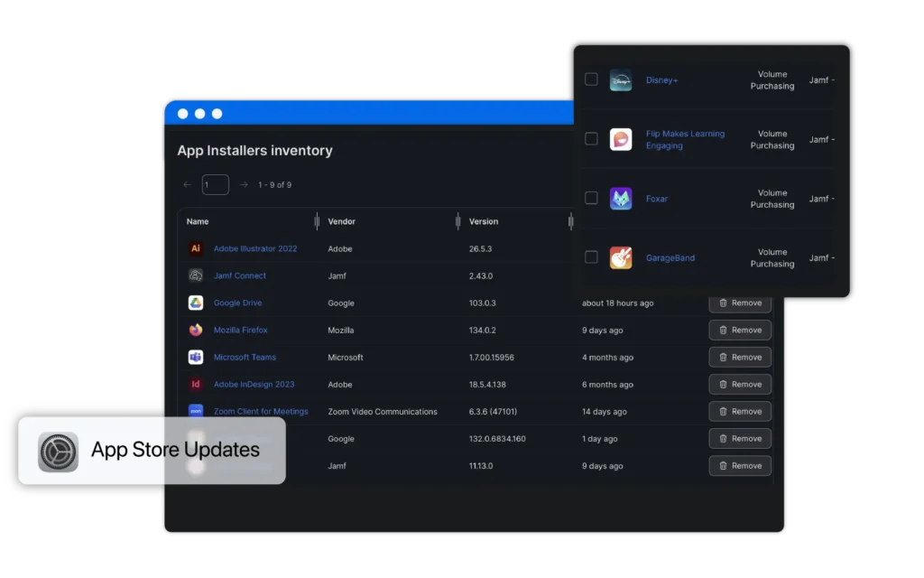Click Volume Purchasing text in GarageBand row

coord(772,257)
